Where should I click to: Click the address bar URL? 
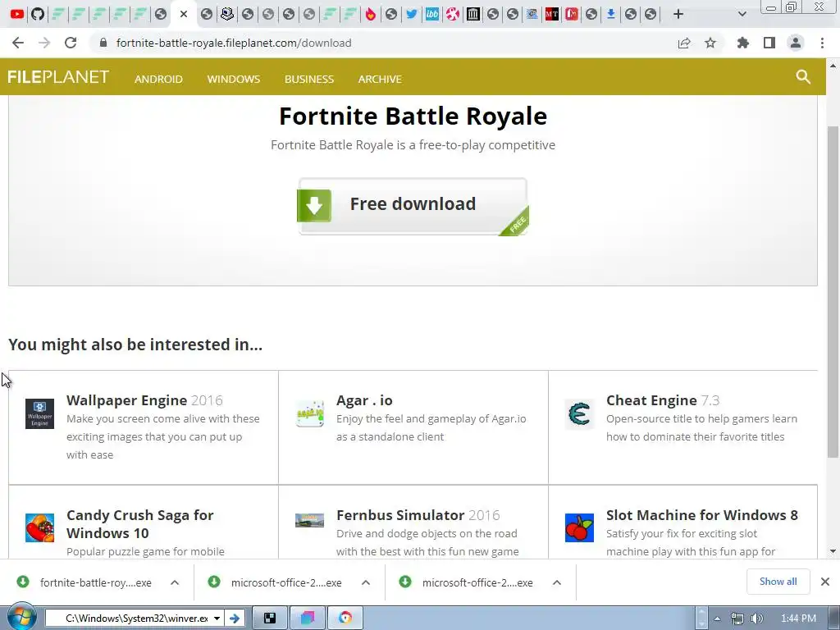[x=234, y=43]
